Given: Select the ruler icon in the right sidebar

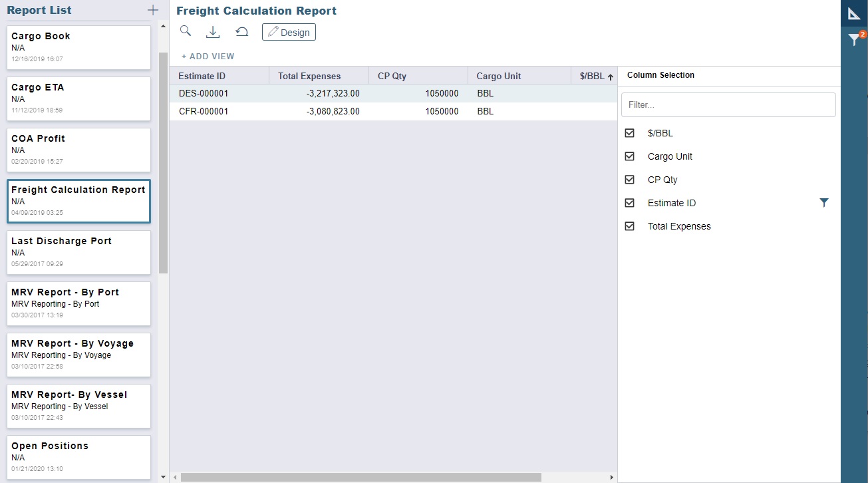Looking at the screenshot, I should coord(855,13).
